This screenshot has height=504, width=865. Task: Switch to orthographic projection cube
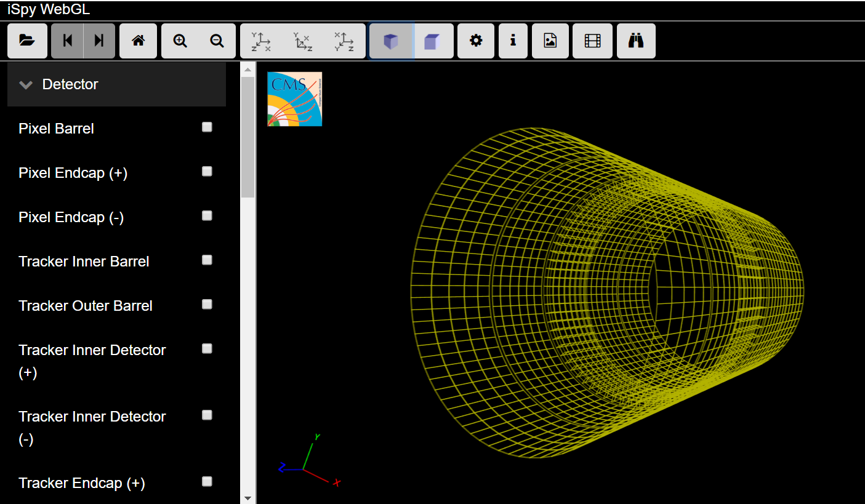(x=433, y=41)
